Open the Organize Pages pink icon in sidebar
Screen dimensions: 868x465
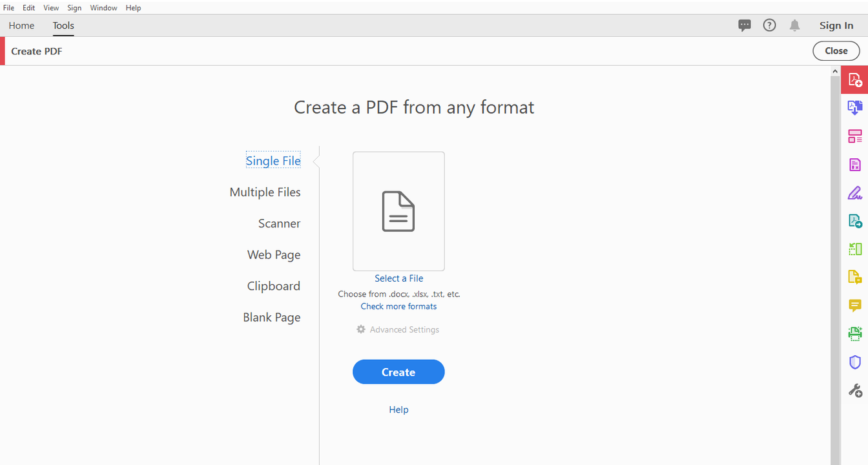854,136
